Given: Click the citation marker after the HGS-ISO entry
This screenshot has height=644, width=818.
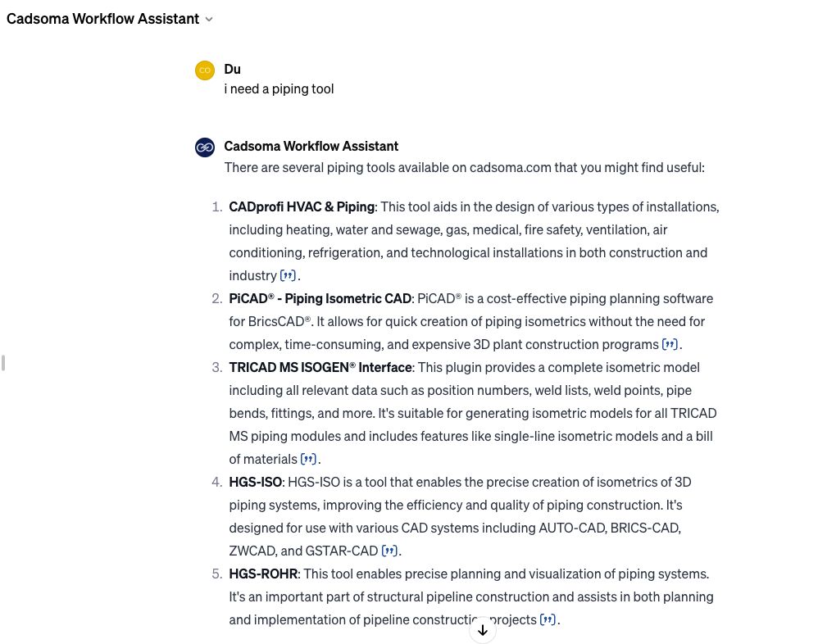Looking at the screenshot, I should (389, 551).
